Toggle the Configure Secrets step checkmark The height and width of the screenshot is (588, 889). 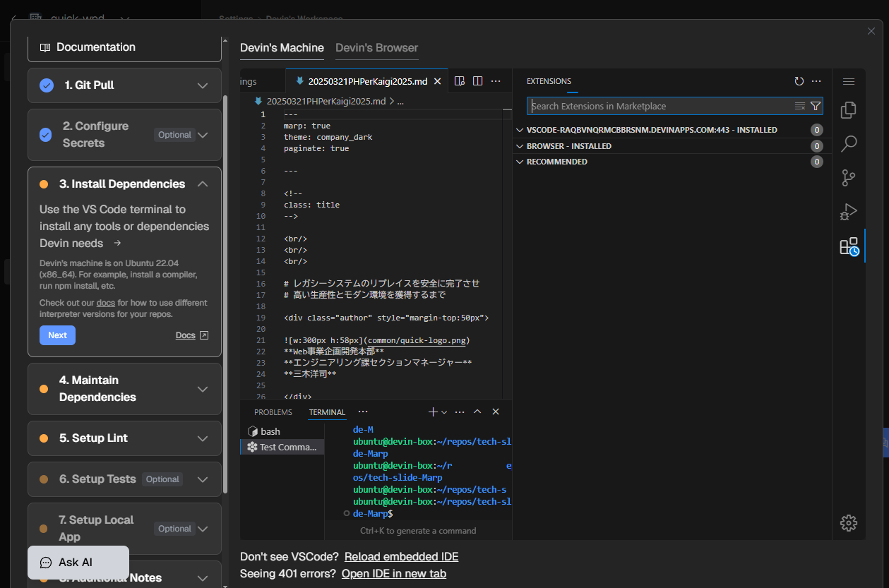(x=46, y=134)
